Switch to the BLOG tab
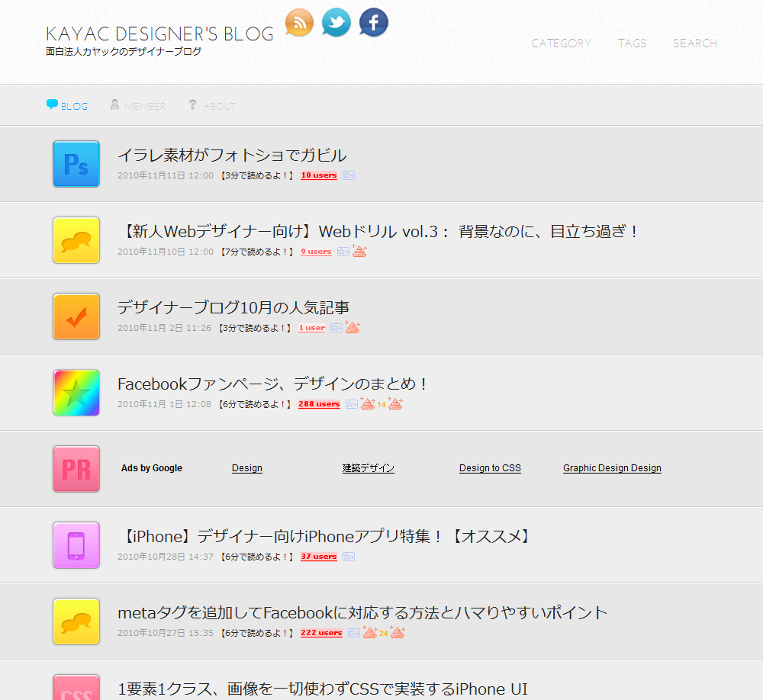This screenshot has height=700, width=763. (x=67, y=105)
